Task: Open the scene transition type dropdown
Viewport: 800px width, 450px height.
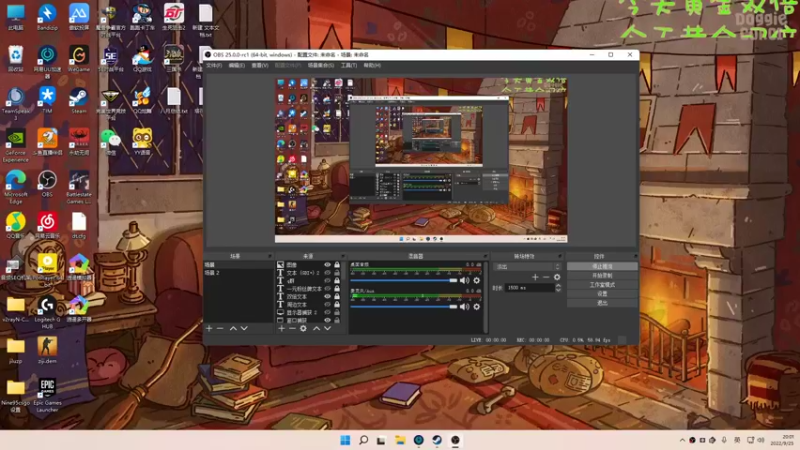Action: tap(527, 267)
